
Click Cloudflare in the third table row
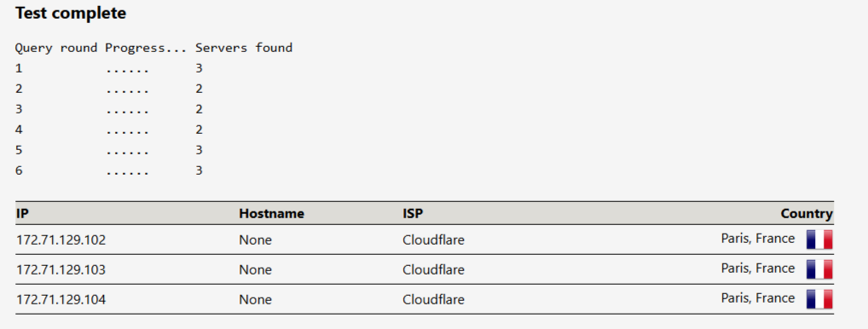click(433, 300)
